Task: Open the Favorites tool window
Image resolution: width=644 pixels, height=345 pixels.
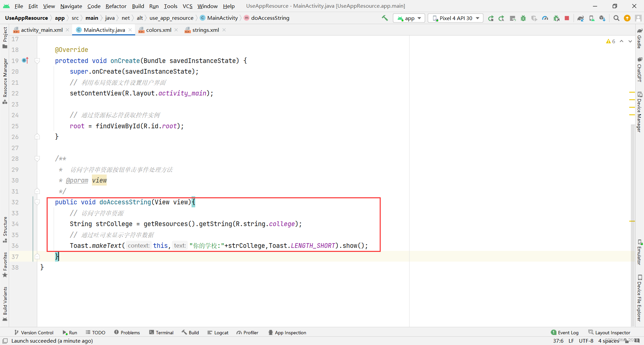Action: [5, 265]
